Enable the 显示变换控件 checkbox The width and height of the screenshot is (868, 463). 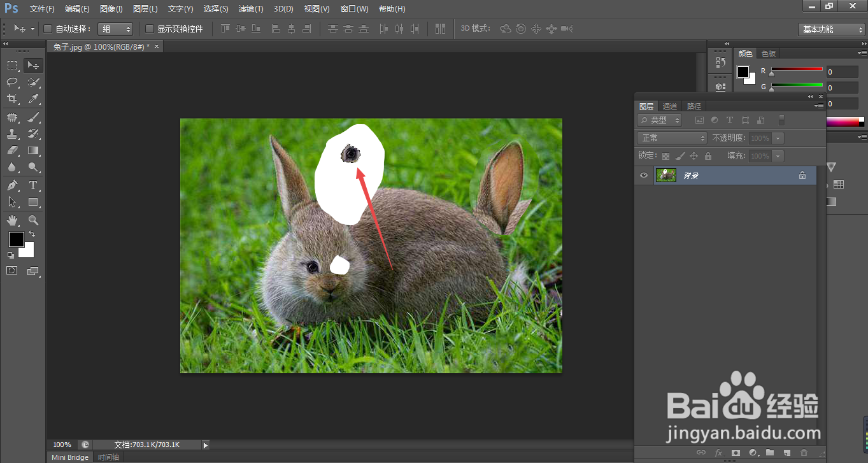point(150,29)
